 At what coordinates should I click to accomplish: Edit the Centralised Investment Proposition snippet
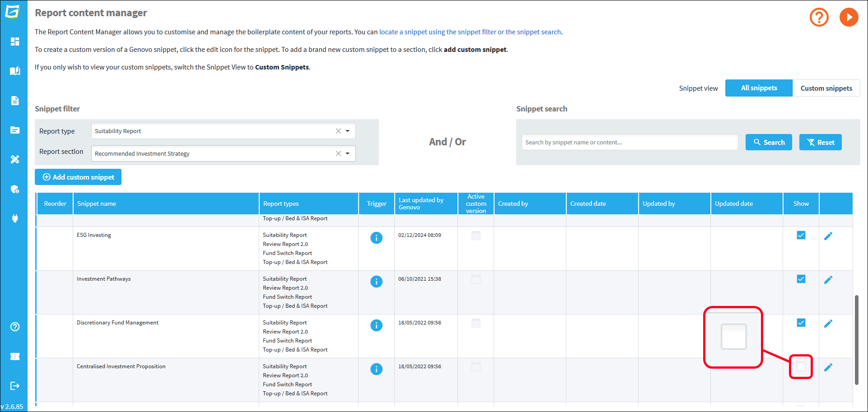828,367
